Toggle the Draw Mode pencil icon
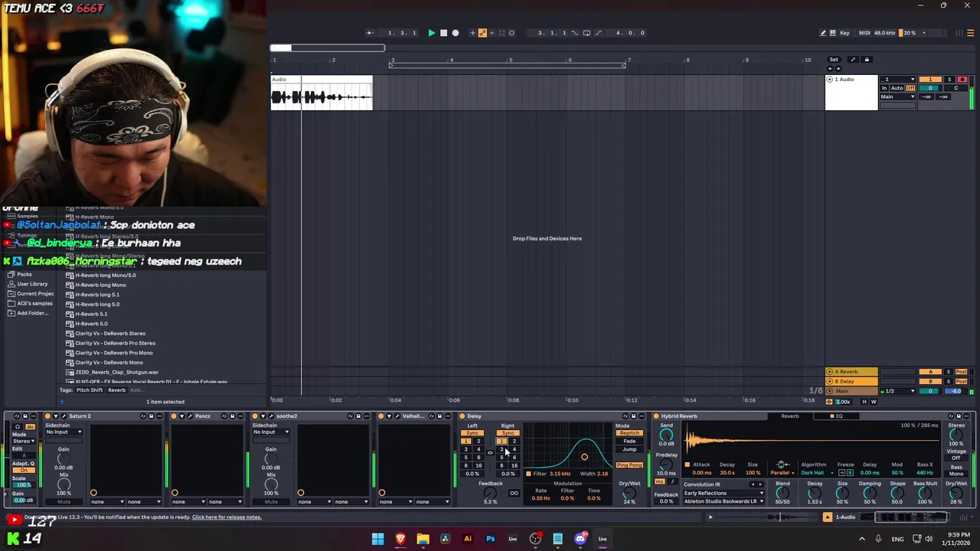Image resolution: width=980 pixels, height=551 pixels. 823,33
